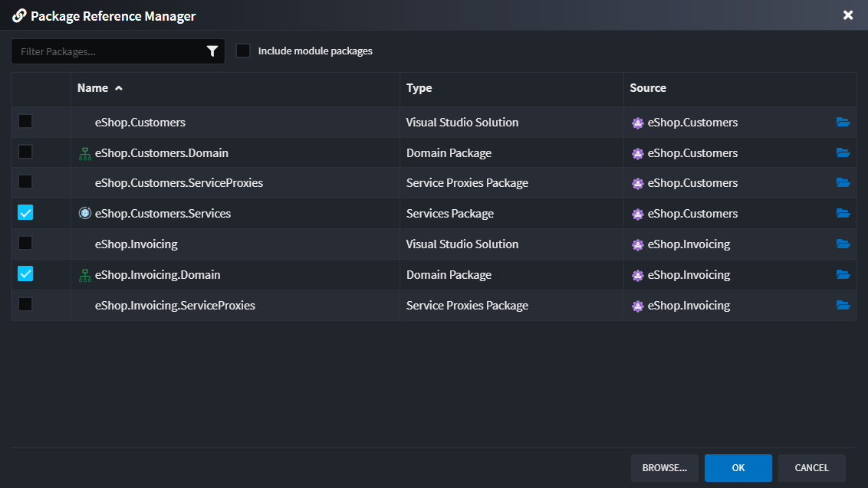Click the Cancel button
The height and width of the screenshot is (488, 868).
click(x=811, y=468)
